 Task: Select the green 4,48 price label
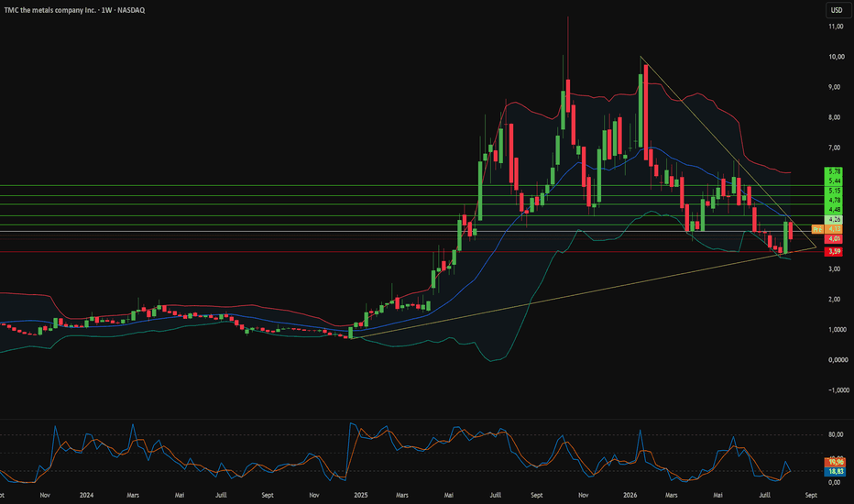834,210
